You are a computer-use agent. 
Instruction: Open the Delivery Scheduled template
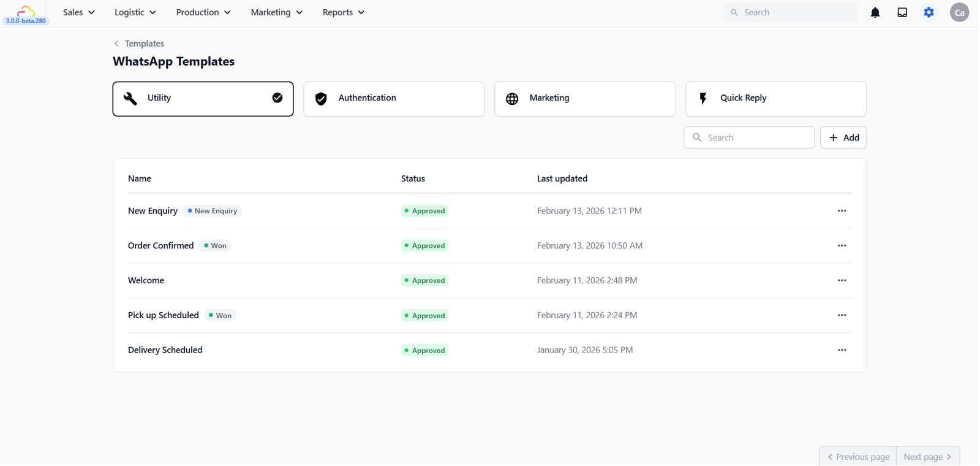[x=165, y=350]
